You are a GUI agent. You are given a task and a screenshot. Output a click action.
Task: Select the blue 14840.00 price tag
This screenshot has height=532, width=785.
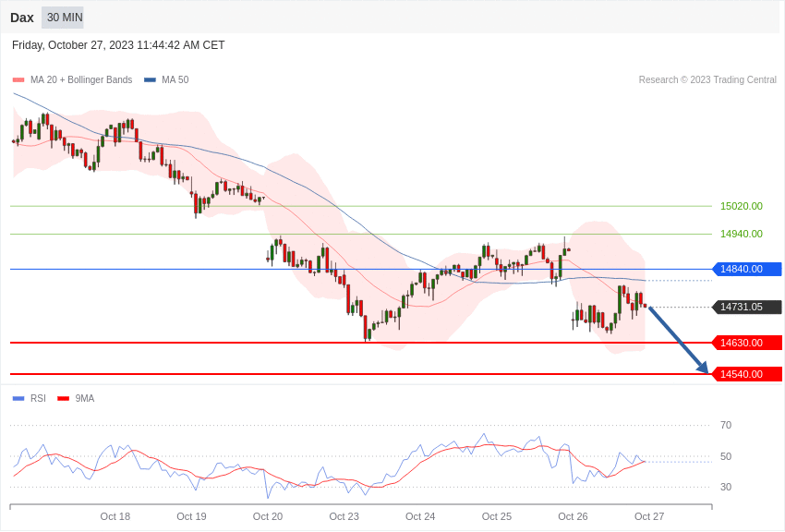[x=747, y=269]
